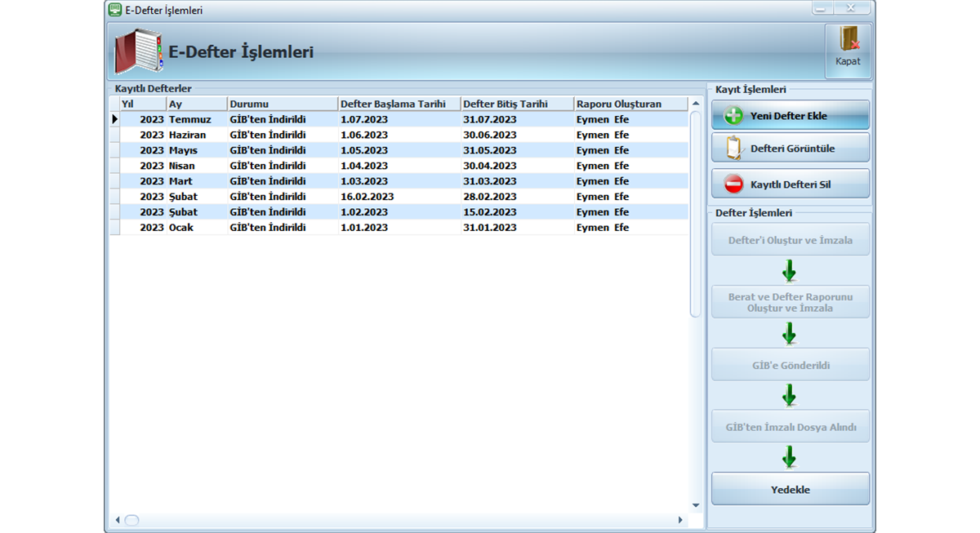
Task: Click the Durumu column header
Action: [x=282, y=104]
